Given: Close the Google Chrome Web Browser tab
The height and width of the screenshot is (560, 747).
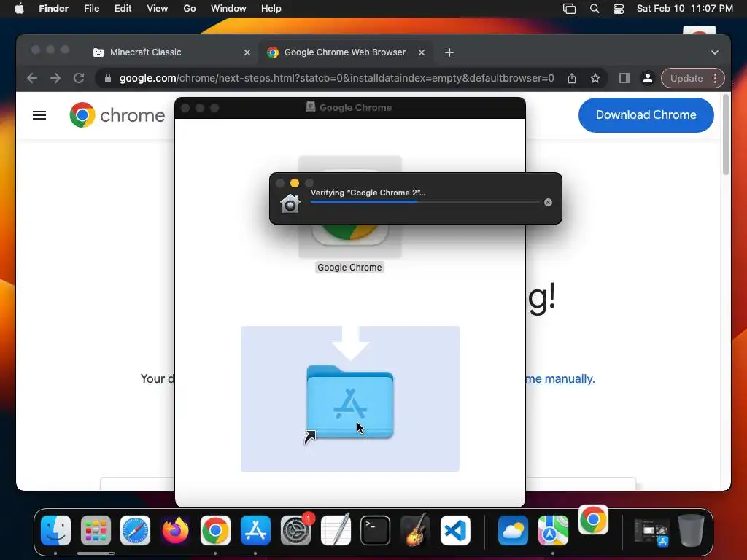Looking at the screenshot, I should pyautogui.click(x=421, y=52).
